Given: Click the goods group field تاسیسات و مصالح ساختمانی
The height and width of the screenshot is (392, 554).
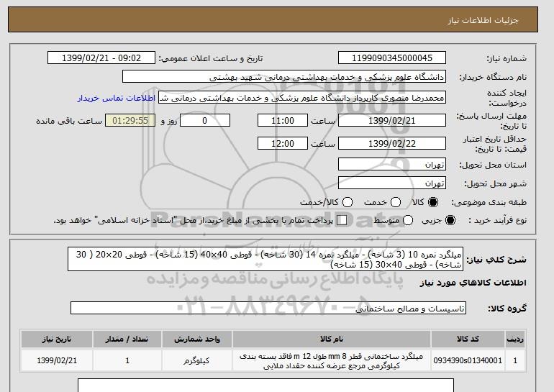Looking at the screenshot, I should (268, 308).
